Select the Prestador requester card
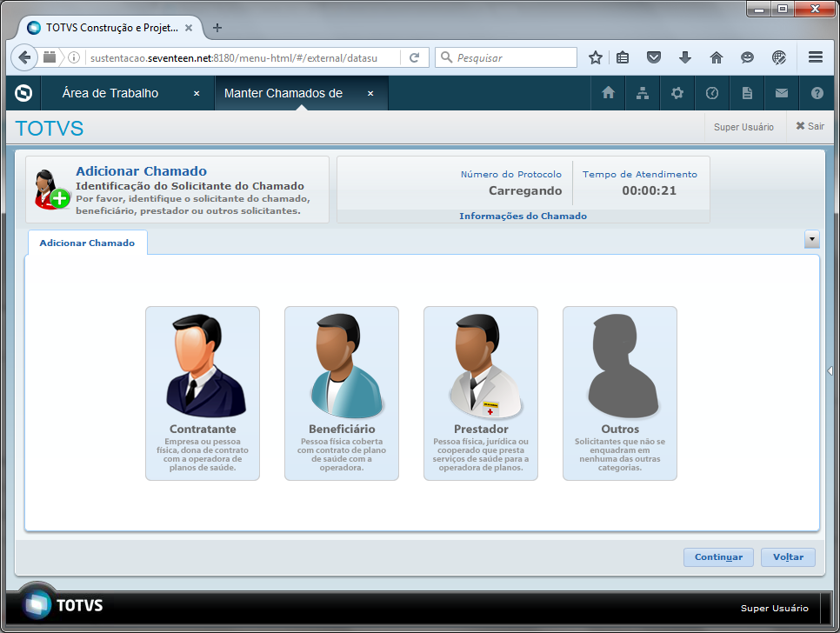This screenshot has height=633, width=840. pyautogui.click(x=481, y=393)
